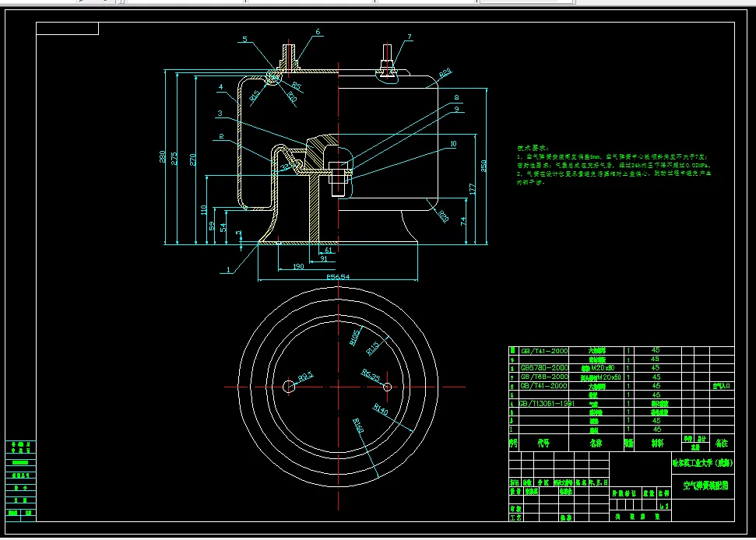Pick part balloon number 8
The width and height of the screenshot is (756, 540).
(456, 97)
